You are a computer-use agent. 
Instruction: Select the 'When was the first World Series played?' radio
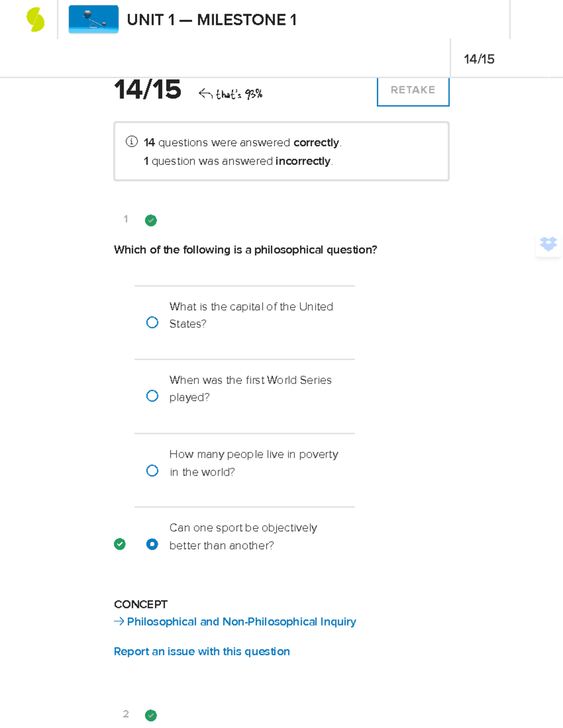(x=152, y=396)
